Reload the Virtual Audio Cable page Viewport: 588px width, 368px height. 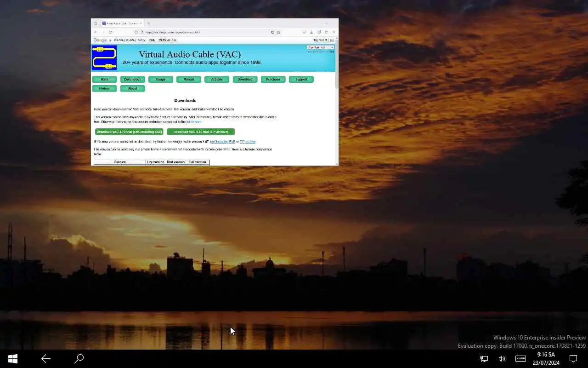click(110, 32)
